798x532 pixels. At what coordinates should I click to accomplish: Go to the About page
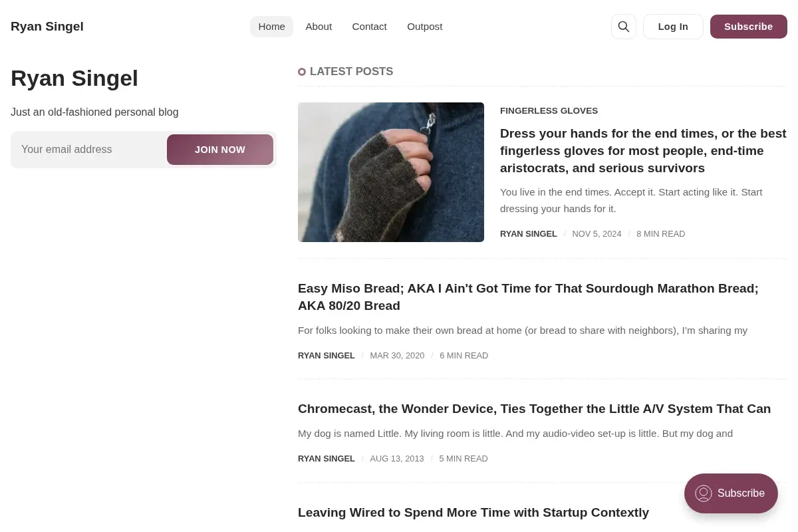coord(319,27)
